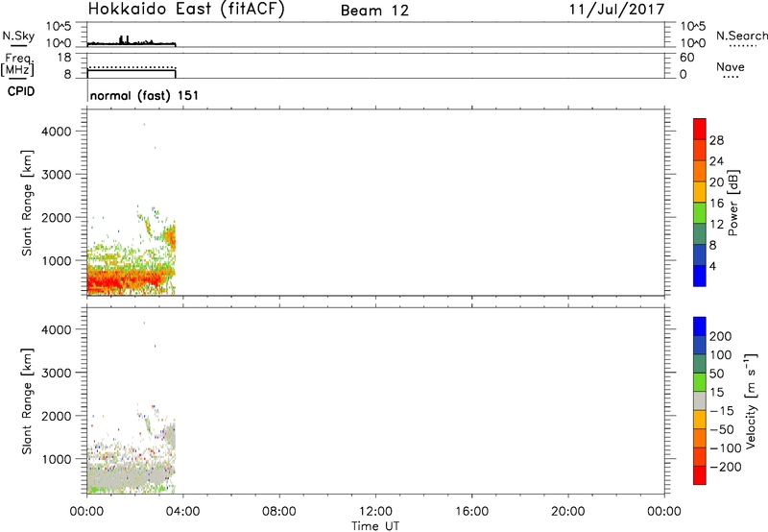This screenshot has height=532, width=768.
Task: Click the '12:00' time tick label
Action: (375, 512)
